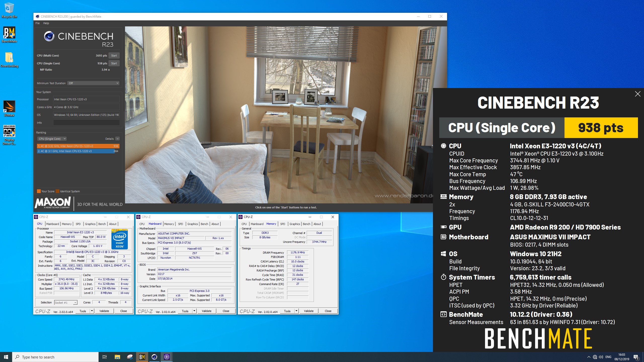Start the CPU (Multi Core) test
This screenshot has height=362, width=644.
point(114,56)
